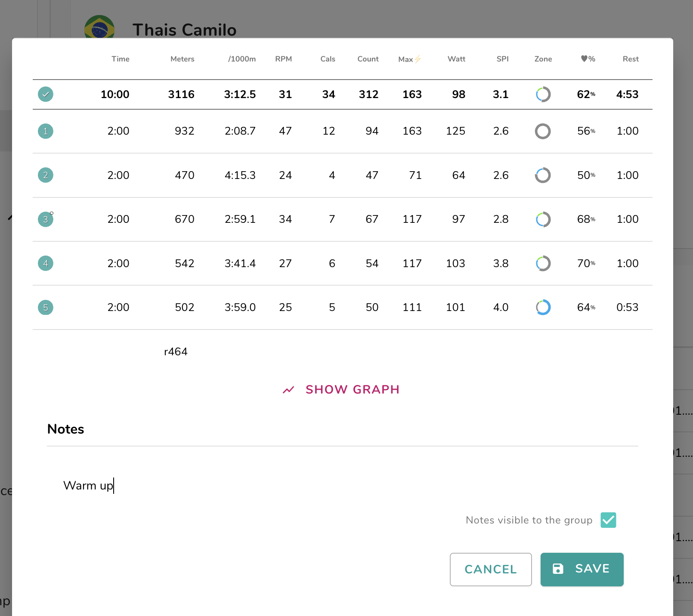Screen dimensions: 693x616
Task: Click total meters value 3116
Action: click(x=181, y=94)
